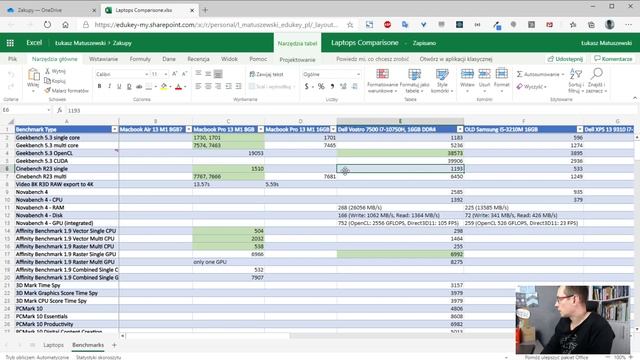Click the Zakupy breadcrumb folder link
The height and width of the screenshot is (360, 640).
[122, 43]
